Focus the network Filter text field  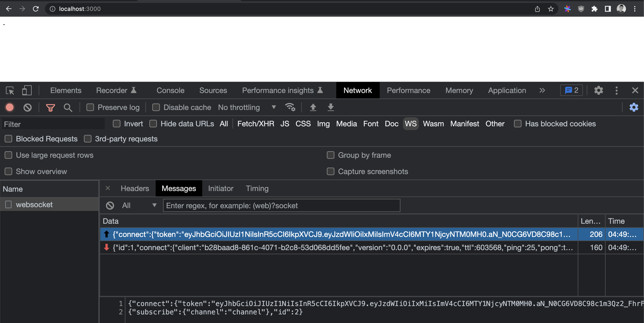coord(53,124)
